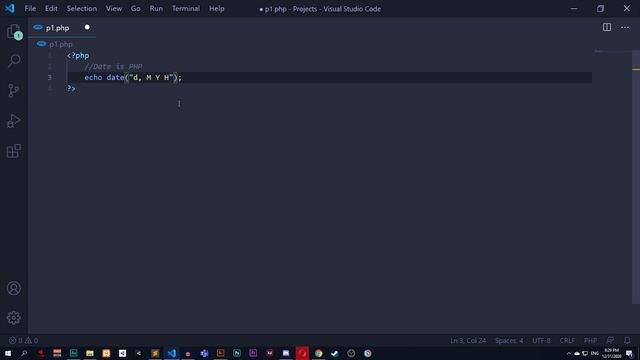Screen dimensions: 640x360
Task: Click the ENG input language indicator
Action: (595, 353)
